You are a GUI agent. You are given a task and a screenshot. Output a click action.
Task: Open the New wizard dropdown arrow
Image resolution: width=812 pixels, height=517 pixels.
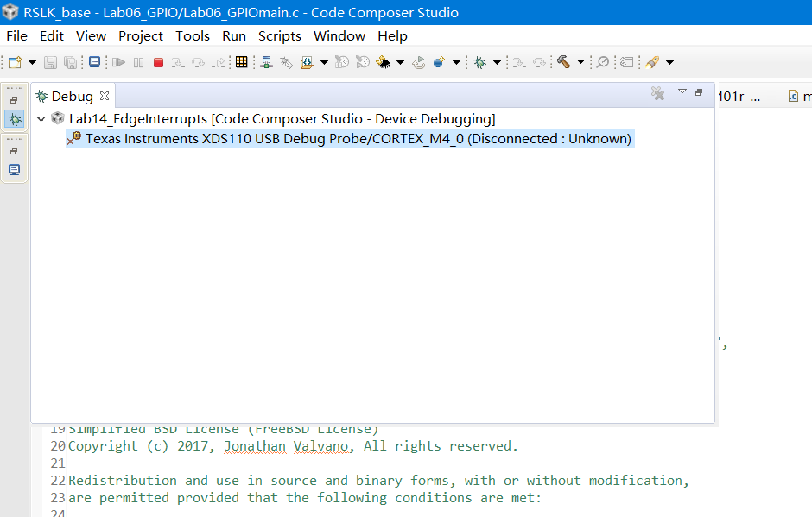32,63
